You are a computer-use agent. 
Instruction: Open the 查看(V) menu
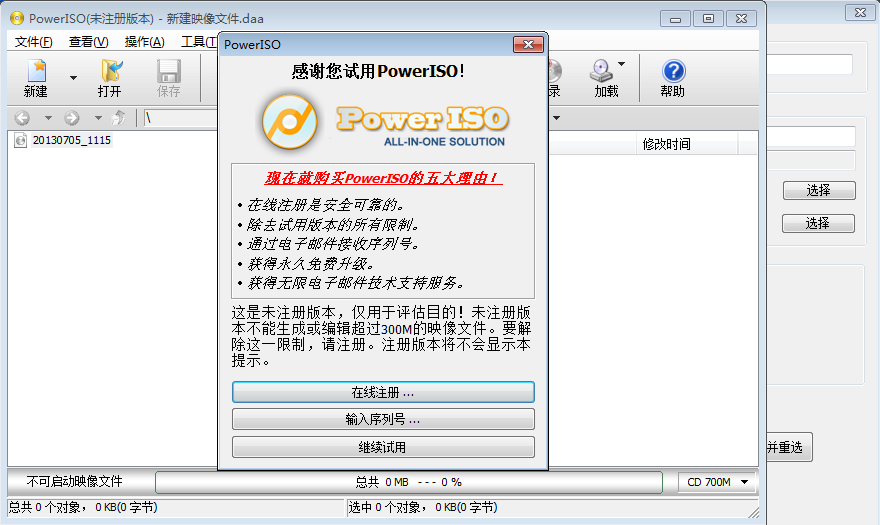tap(88, 41)
